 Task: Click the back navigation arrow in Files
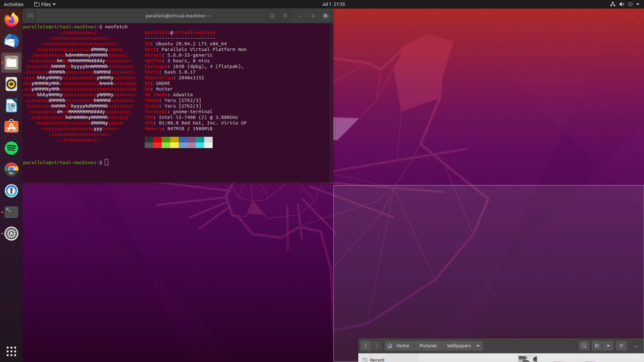(x=366, y=345)
